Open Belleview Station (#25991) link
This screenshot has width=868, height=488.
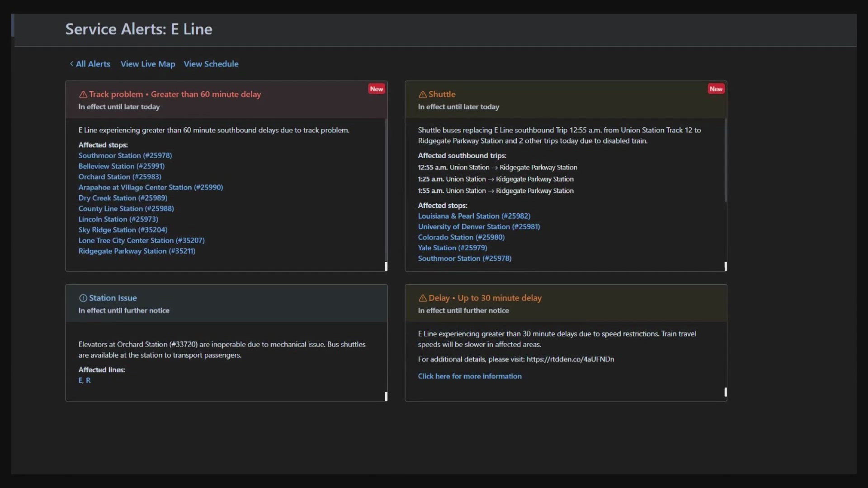[122, 166]
